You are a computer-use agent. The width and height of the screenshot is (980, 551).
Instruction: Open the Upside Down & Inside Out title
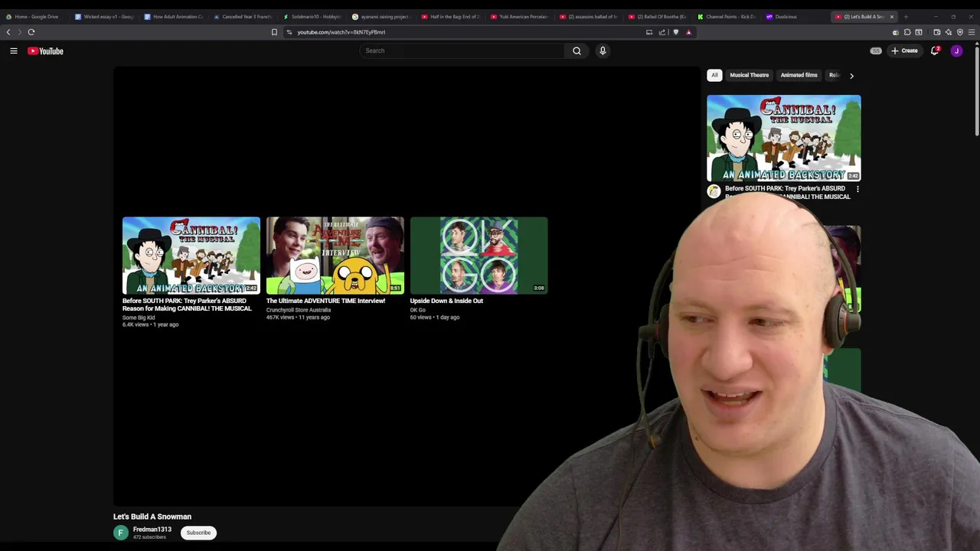pos(446,301)
